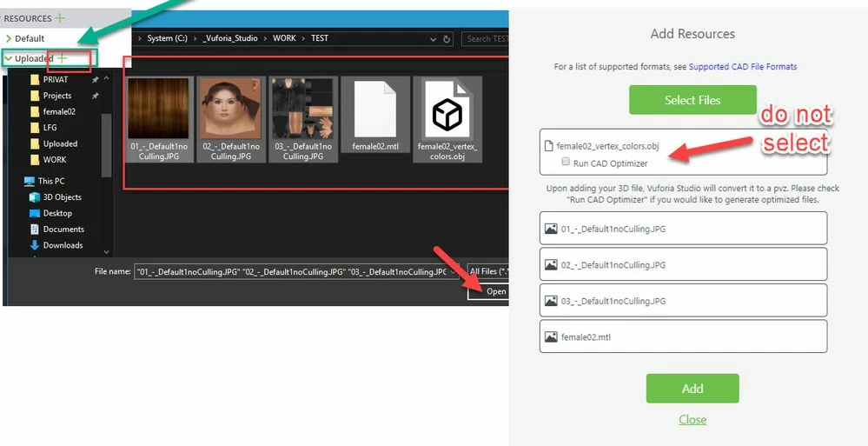This screenshot has width=868, height=446.
Task: Select This PC in the navigation pane
Action: pos(51,181)
